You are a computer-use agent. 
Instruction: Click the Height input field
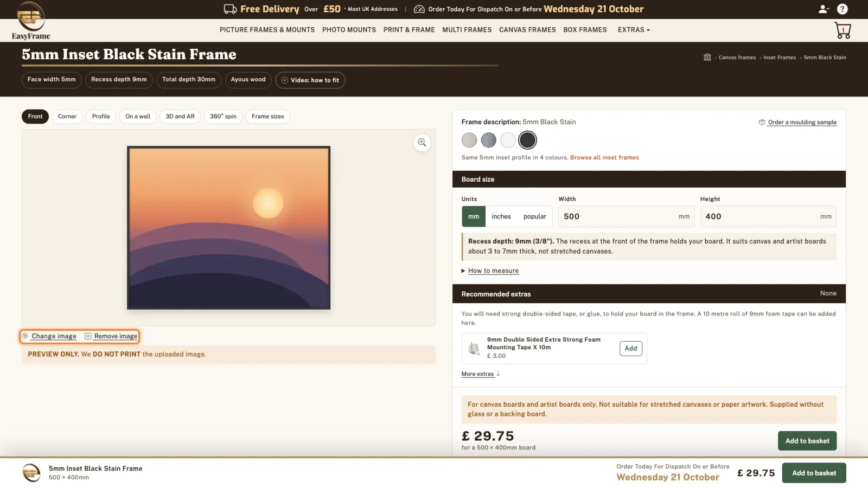(x=768, y=216)
